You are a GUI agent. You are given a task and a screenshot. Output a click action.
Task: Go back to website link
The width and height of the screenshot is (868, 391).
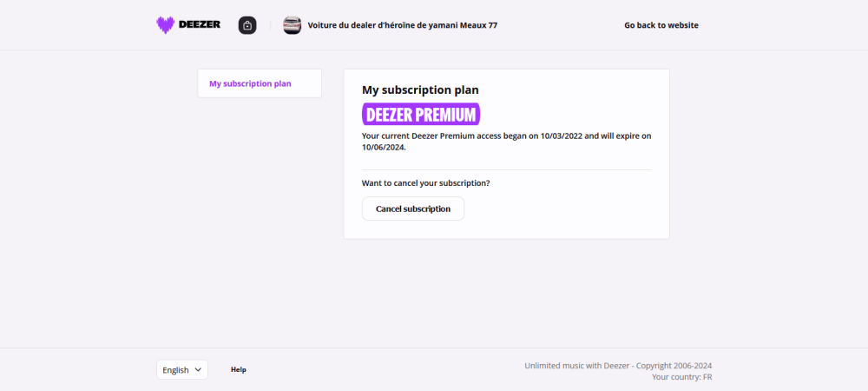[x=661, y=25]
